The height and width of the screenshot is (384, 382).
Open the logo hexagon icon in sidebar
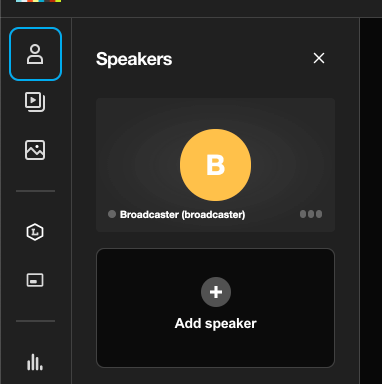(x=35, y=232)
